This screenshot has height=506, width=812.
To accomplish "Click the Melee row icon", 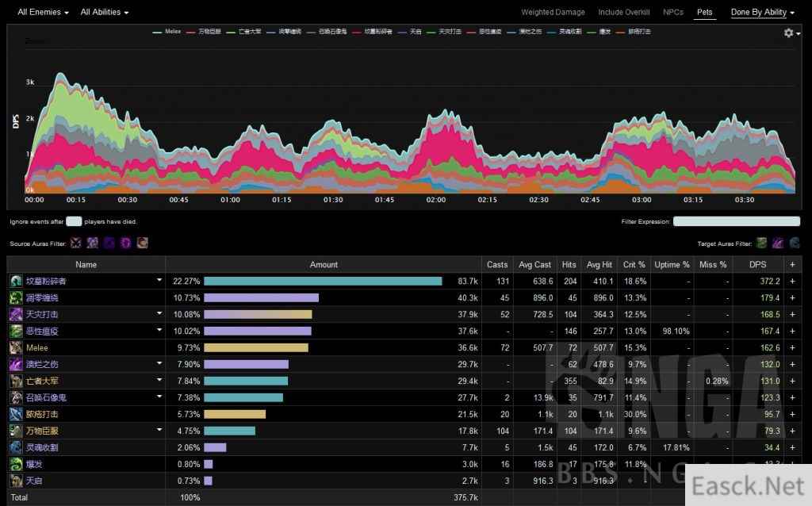I will pyautogui.click(x=16, y=347).
